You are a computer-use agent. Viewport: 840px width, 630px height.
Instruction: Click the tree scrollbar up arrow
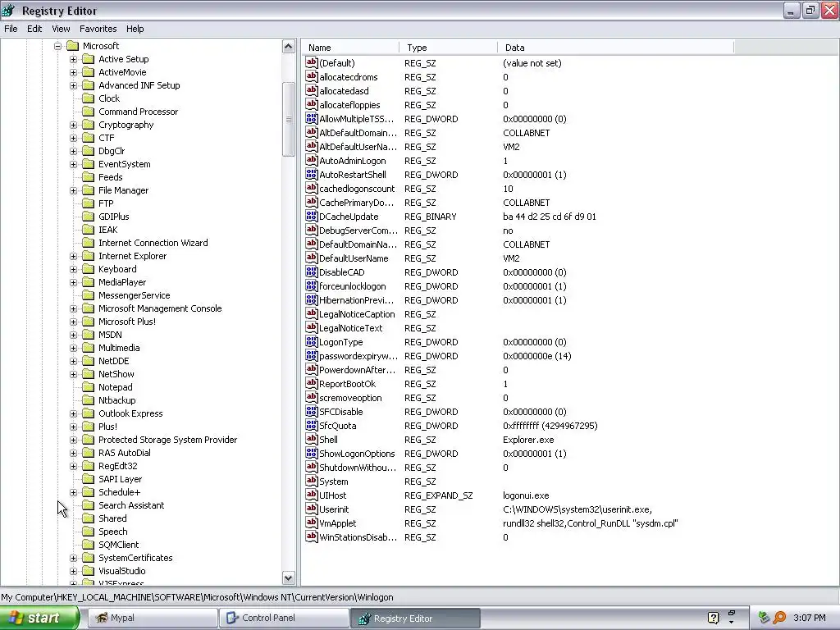pos(288,47)
